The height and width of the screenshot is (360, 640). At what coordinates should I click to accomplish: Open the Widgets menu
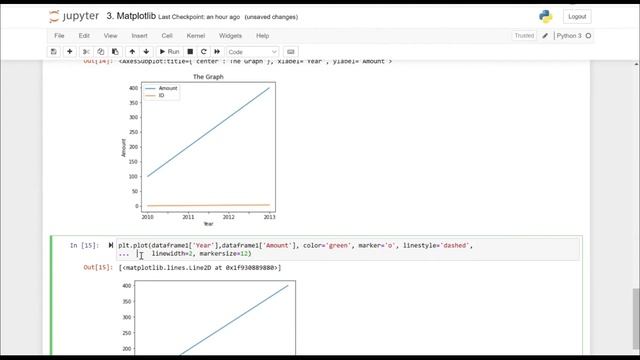point(230,36)
